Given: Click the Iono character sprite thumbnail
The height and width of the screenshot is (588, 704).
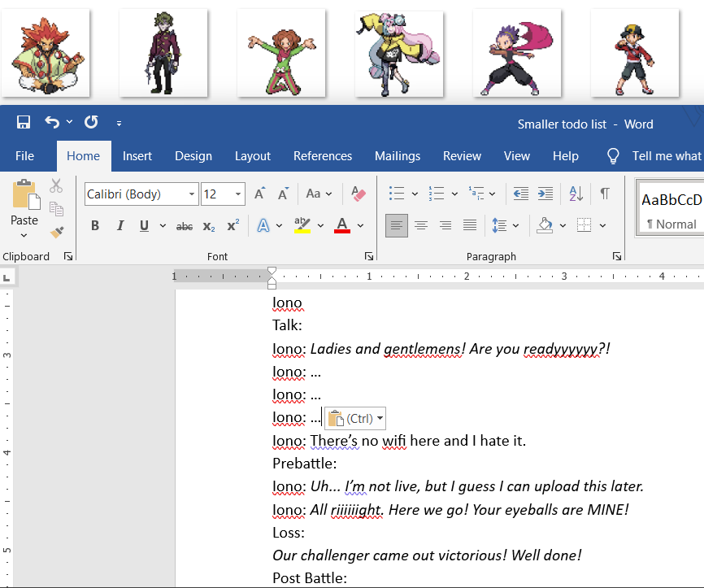Looking at the screenshot, I should click(x=398, y=53).
